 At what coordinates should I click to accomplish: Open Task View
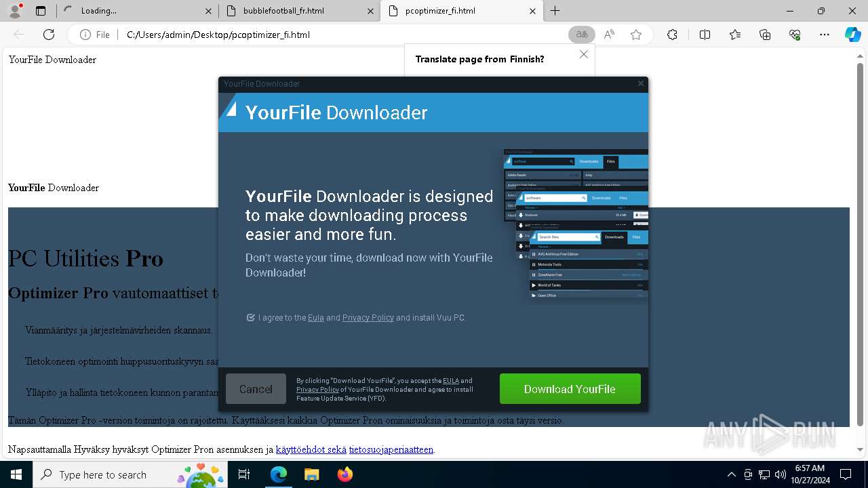244,474
